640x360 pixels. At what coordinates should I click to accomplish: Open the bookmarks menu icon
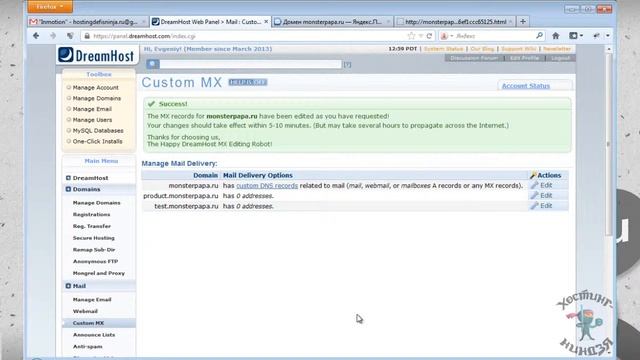click(576, 36)
